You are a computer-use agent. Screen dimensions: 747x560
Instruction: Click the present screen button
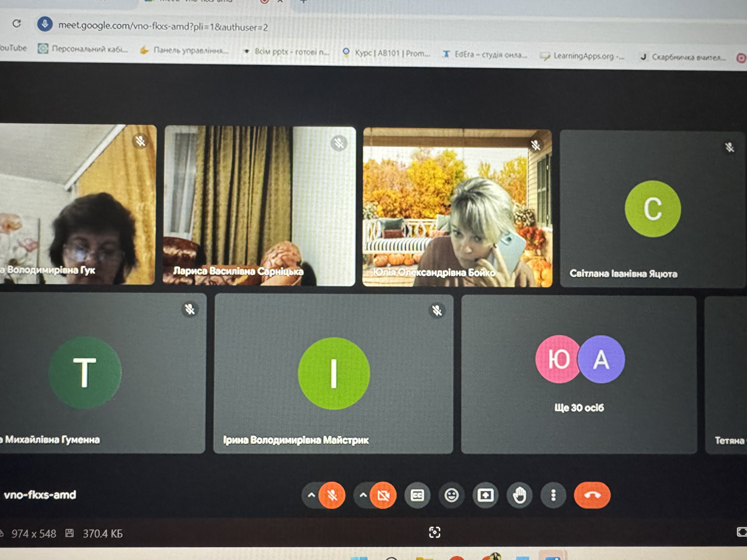point(485,496)
